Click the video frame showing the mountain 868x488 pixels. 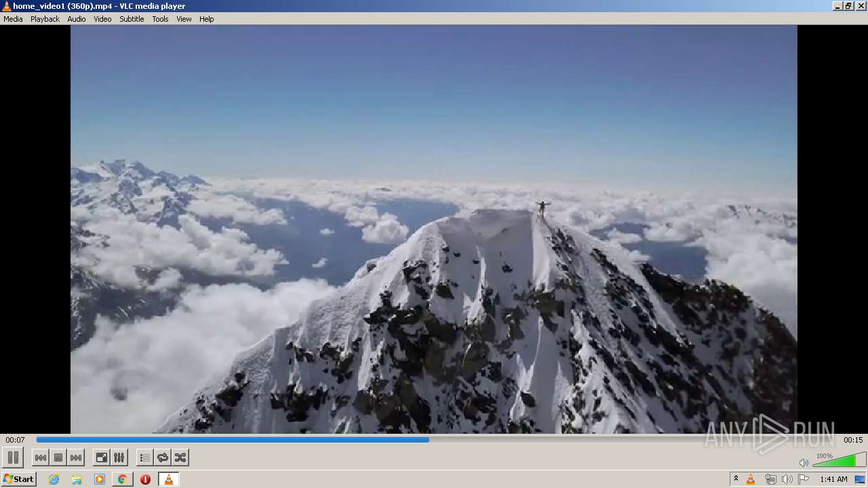click(434, 229)
